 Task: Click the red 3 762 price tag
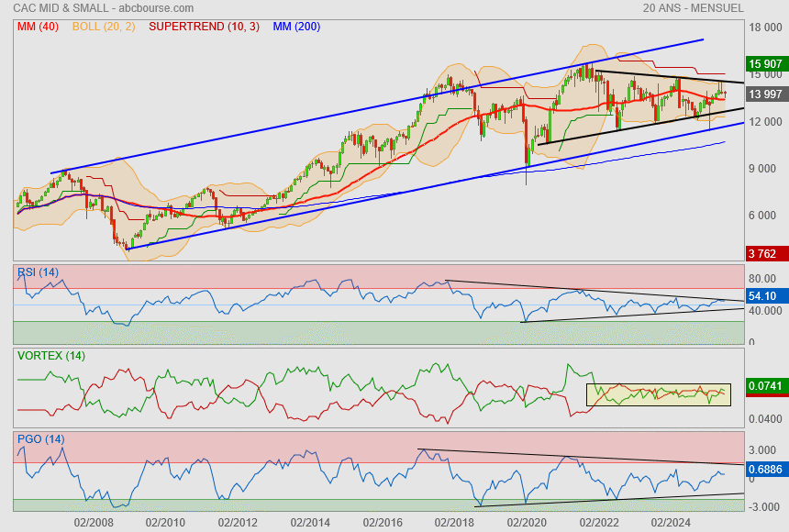[x=765, y=254]
